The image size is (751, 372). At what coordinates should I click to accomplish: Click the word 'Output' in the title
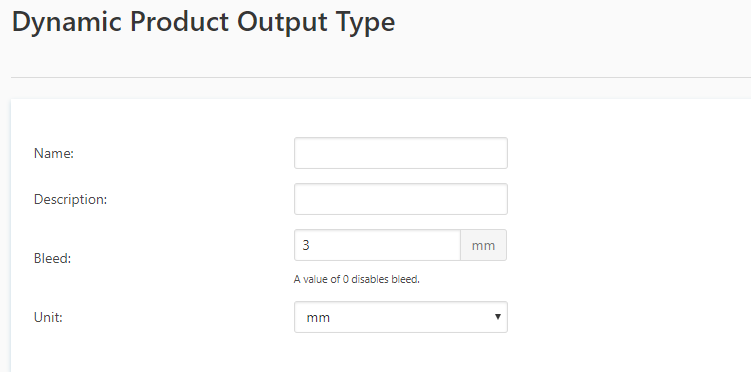coord(282,22)
